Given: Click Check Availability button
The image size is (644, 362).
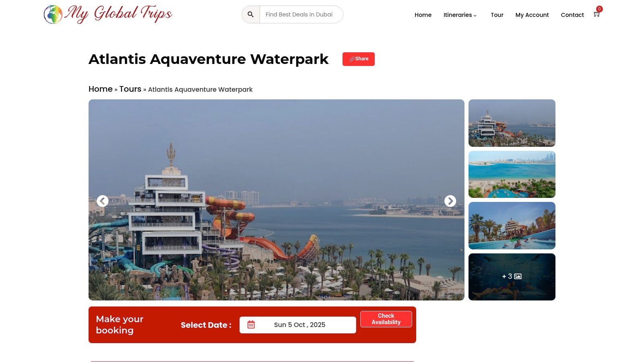Looking at the screenshot, I should [386, 319].
